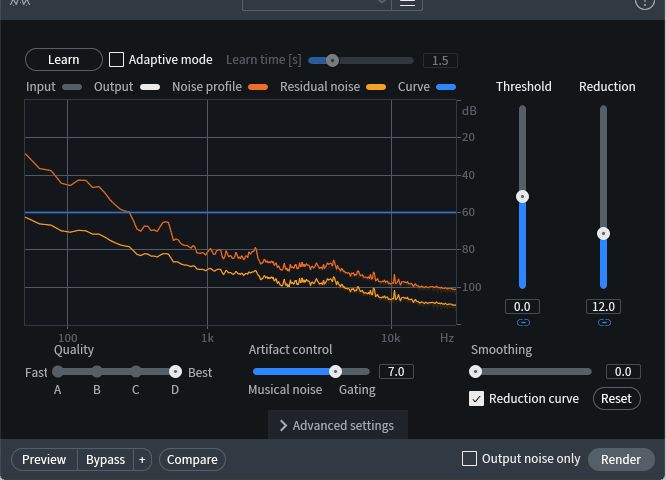The image size is (666, 480).
Task: Edit the Threshold value field 0.0
Action: coord(522,307)
